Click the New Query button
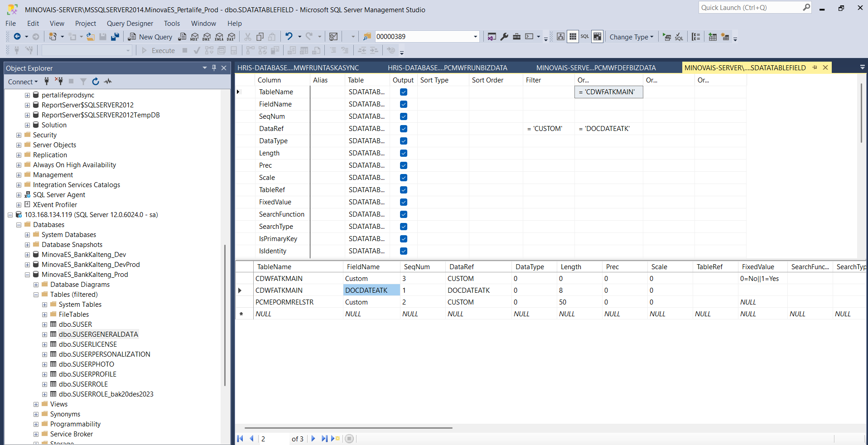 point(150,37)
